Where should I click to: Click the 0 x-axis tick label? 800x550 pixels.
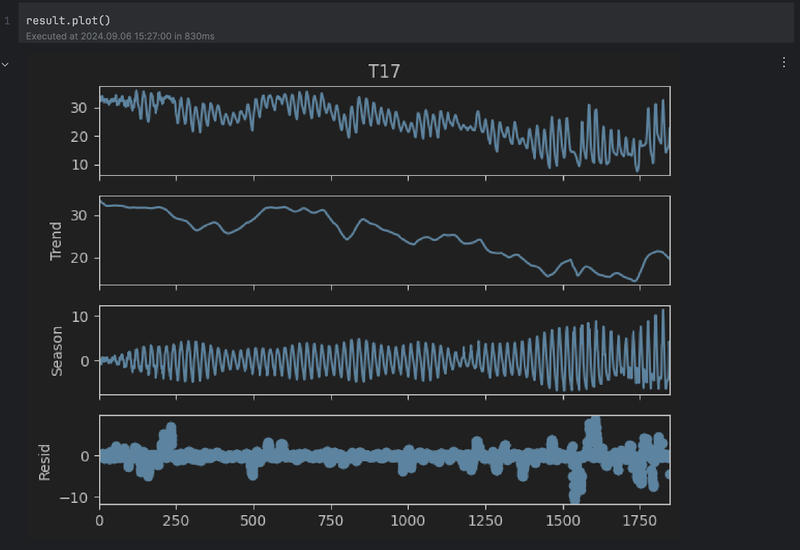[x=99, y=521]
